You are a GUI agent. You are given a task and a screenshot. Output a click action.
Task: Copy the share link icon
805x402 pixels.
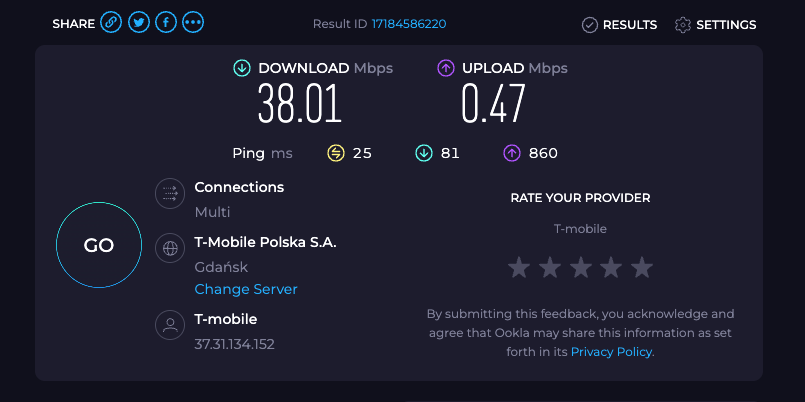(111, 23)
